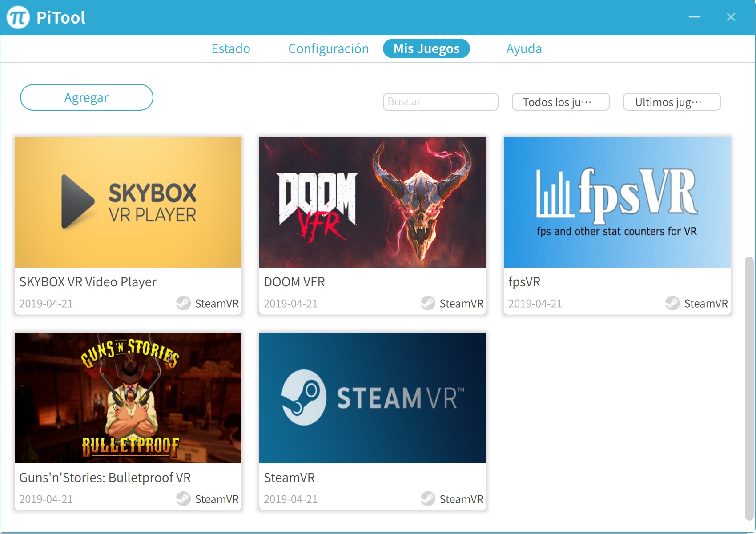Viewport: 756px width, 534px height.
Task: Select the Mis Juegos tab
Action: click(426, 48)
